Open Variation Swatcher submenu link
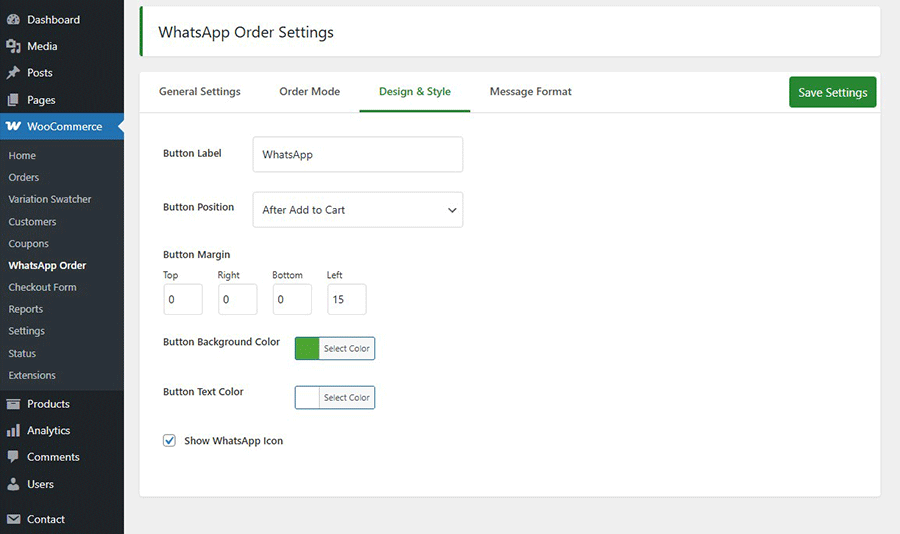 (50, 199)
